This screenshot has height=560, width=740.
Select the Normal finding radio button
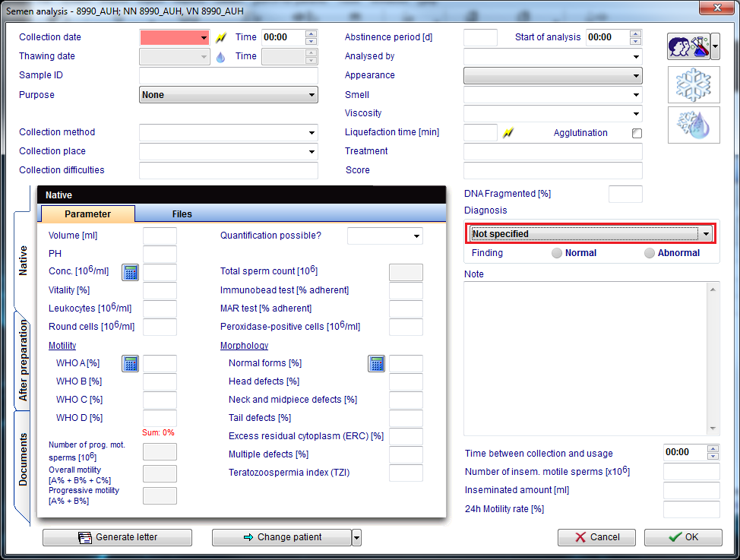point(557,253)
